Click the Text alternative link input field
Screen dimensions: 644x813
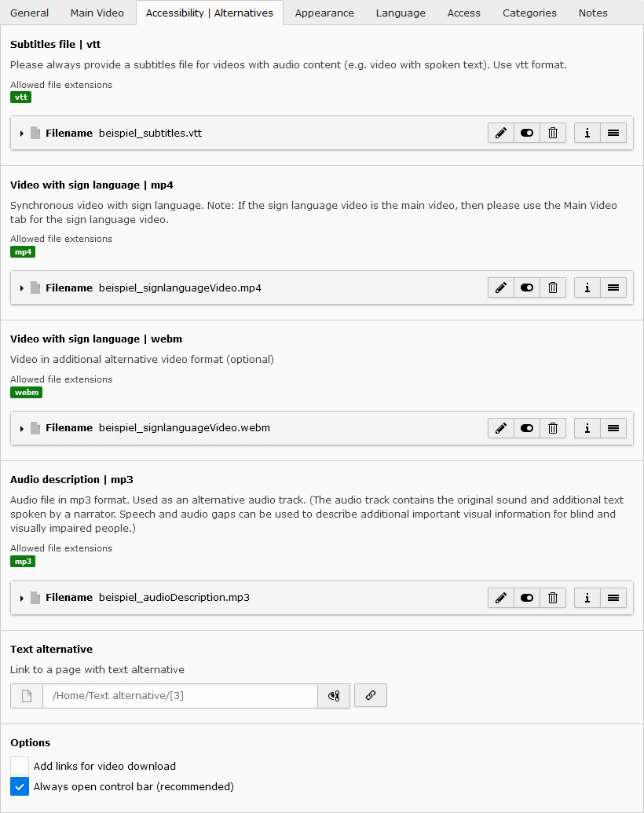(180, 695)
